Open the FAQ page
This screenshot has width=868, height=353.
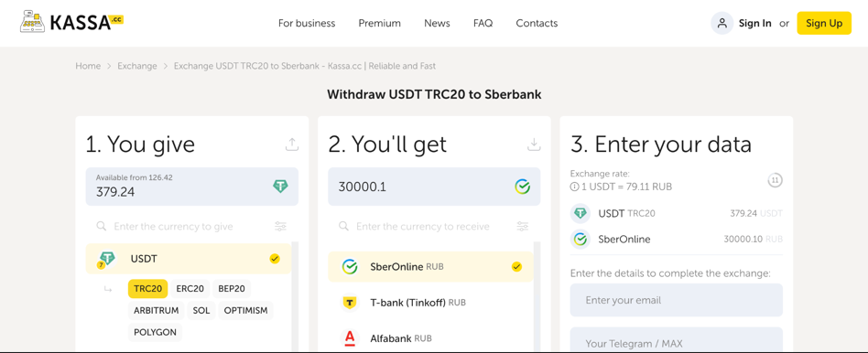(x=483, y=23)
